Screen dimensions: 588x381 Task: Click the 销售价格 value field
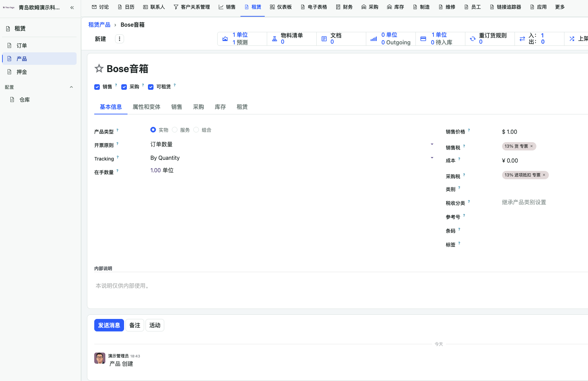click(545, 132)
